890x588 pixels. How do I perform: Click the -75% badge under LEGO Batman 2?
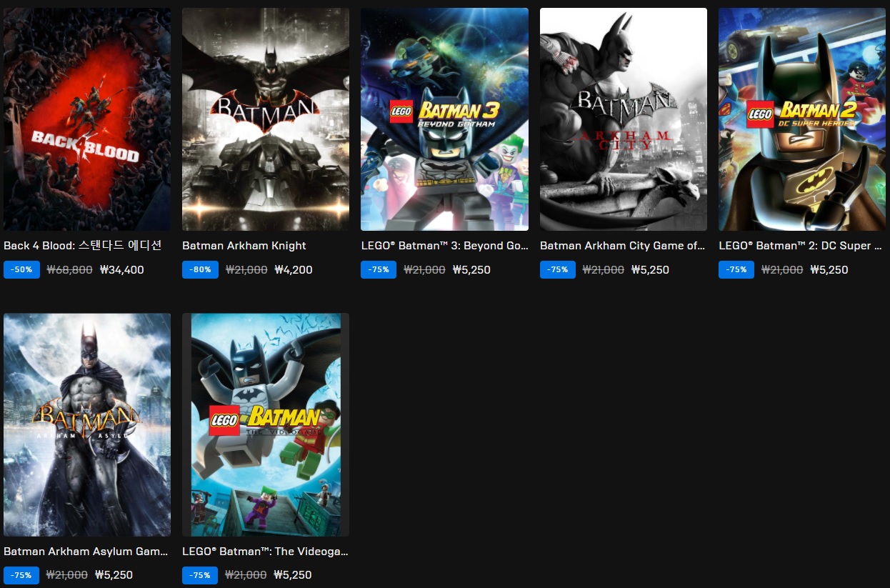click(736, 270)
